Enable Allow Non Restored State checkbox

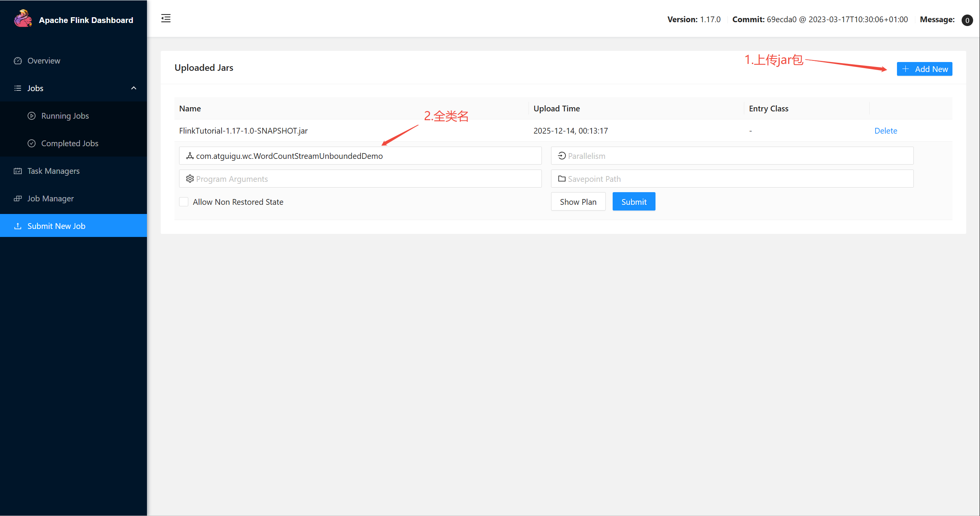(x=184, y=202)
